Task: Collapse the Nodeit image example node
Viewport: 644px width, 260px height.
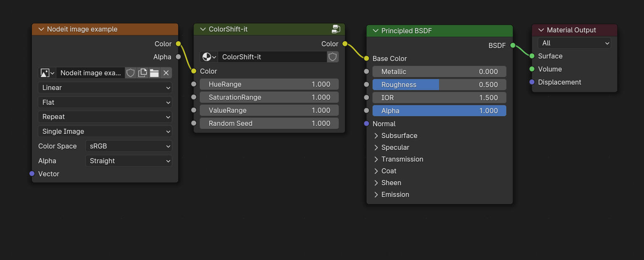Action: pyautogui.click(x=41, y=29)
